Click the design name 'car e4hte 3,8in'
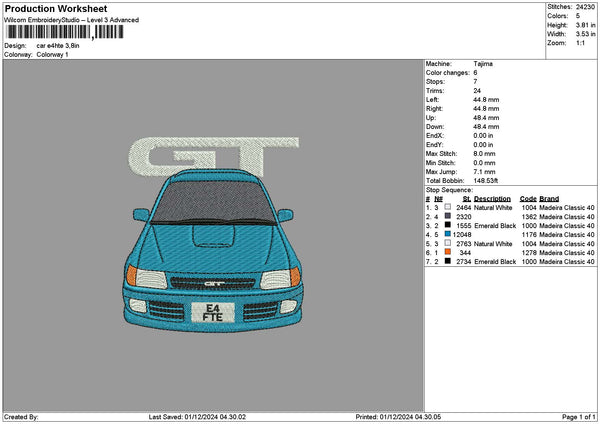The width and height of the screenshot is (600, 424). pos(58,46)
